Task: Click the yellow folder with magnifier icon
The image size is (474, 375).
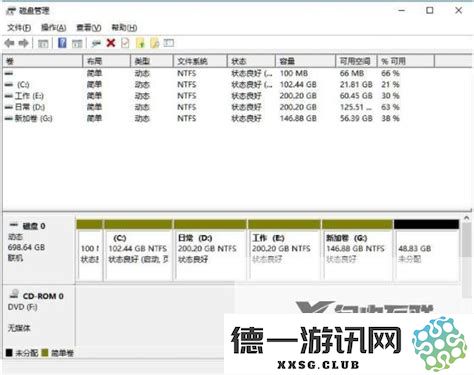Action: tap(154, 43)
